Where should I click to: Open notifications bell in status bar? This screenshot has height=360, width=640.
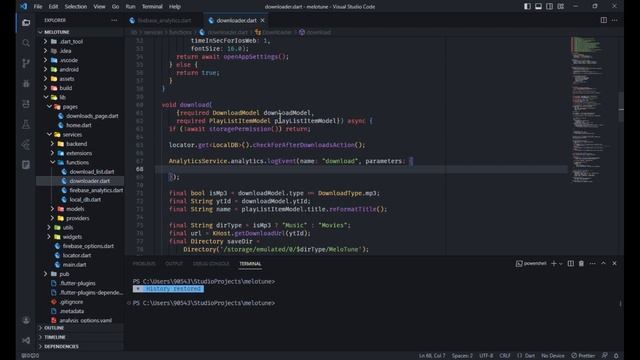[x=616, y=356]
